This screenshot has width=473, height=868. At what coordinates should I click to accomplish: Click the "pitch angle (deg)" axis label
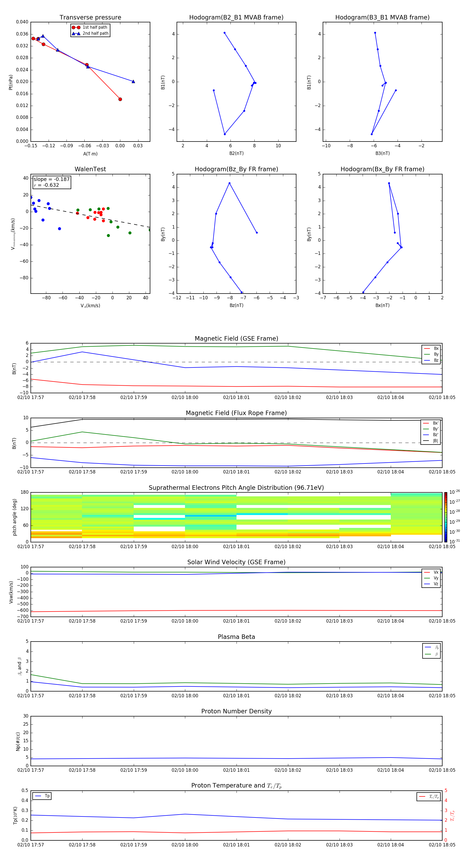coord(14,517)
